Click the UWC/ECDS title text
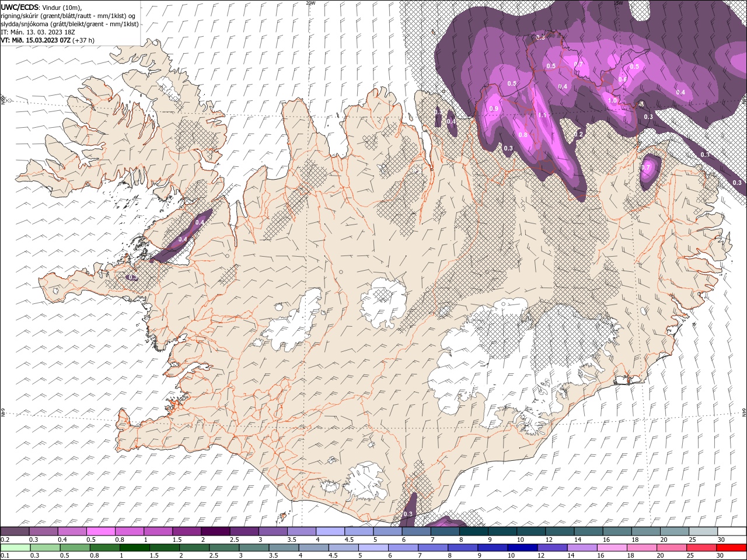Viewport: 747px width, 560px height. (x=20, y=7)
